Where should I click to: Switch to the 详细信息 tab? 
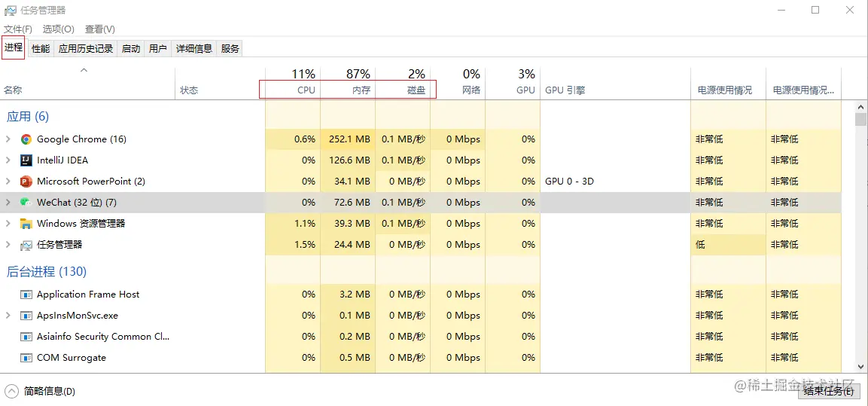194,49
